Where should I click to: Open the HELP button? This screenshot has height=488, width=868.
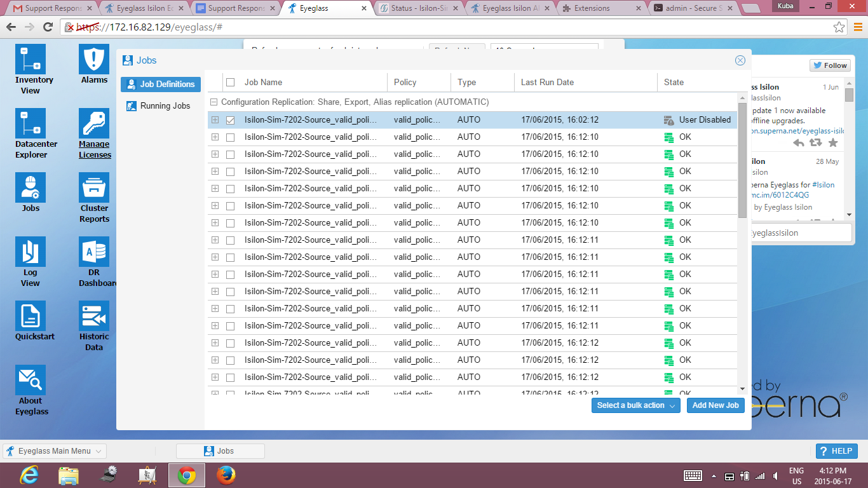(836, 451)
